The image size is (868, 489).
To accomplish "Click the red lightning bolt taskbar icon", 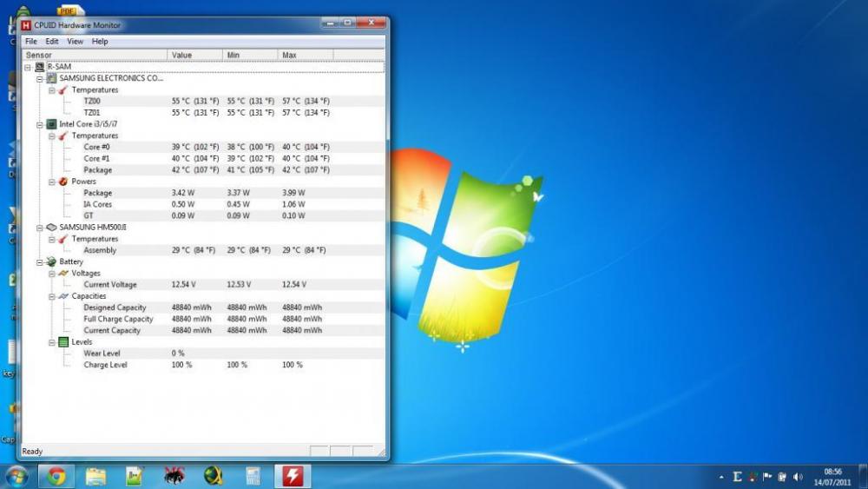I will click(x=293, y=476).
